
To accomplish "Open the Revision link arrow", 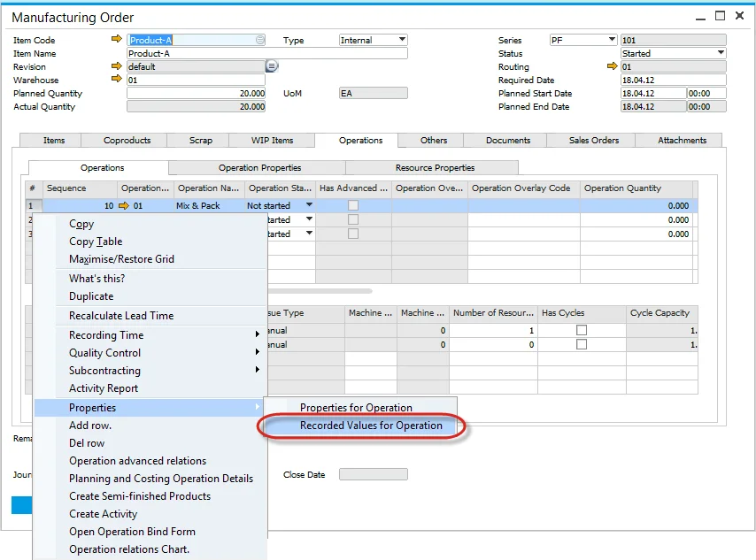I will (116, 65).
